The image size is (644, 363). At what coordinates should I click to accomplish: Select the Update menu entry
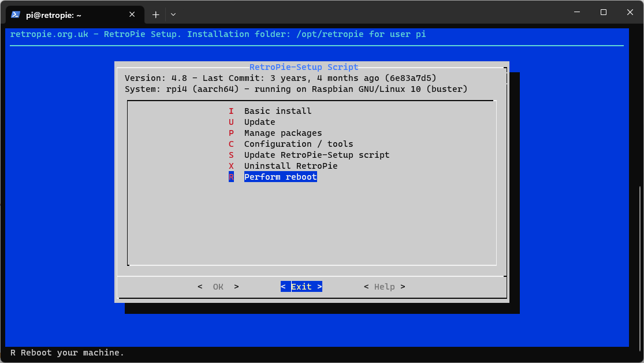click(259, 122)
